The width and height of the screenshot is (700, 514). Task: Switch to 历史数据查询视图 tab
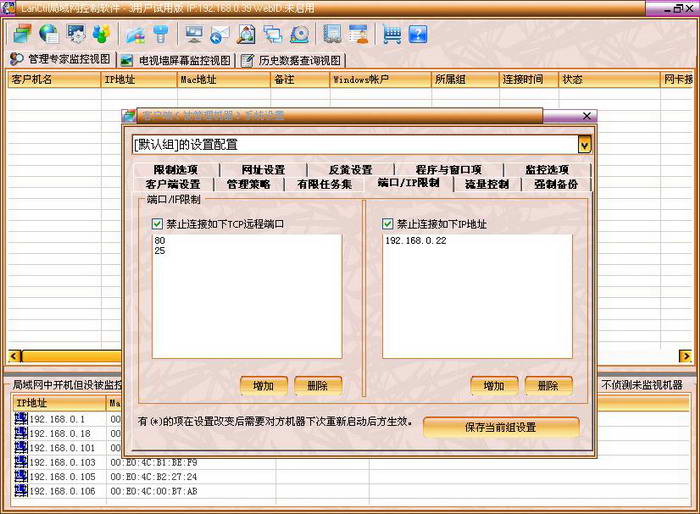tap(292, 60)
